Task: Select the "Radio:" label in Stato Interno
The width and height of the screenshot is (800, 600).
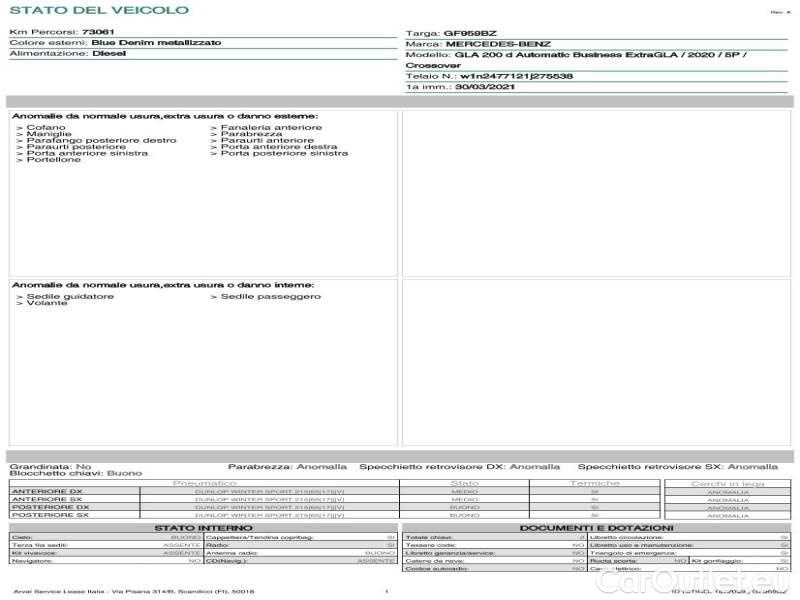Action: 218,545
